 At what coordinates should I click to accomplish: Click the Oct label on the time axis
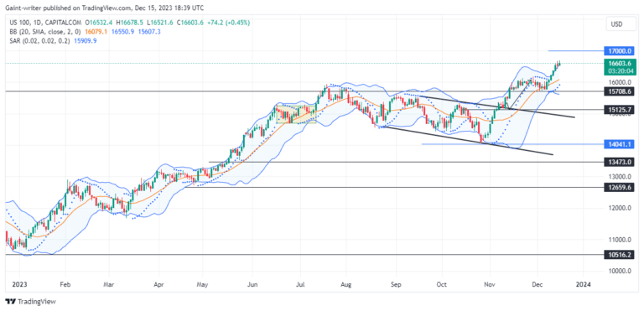[x=442, y=284]
